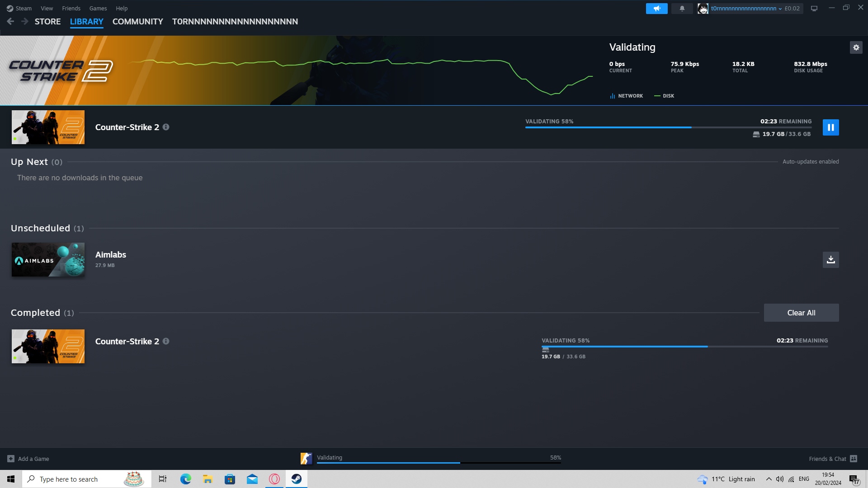Click the info icon beside top Counter-Strike 2

pyautogui.click(x=166, y=127)
